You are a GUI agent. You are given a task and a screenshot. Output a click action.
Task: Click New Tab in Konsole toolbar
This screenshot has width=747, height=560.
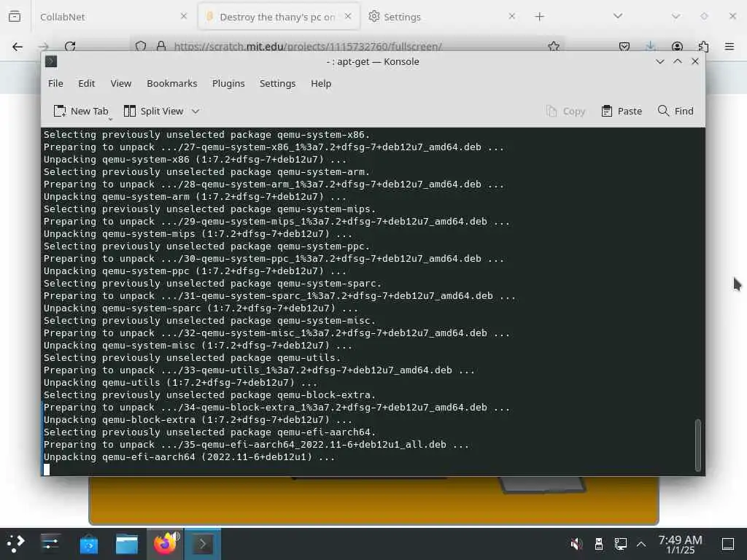pos(80,111)
